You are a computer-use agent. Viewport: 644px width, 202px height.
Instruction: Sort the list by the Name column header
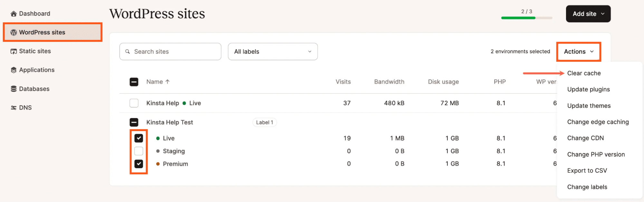(x=155, y=82)
